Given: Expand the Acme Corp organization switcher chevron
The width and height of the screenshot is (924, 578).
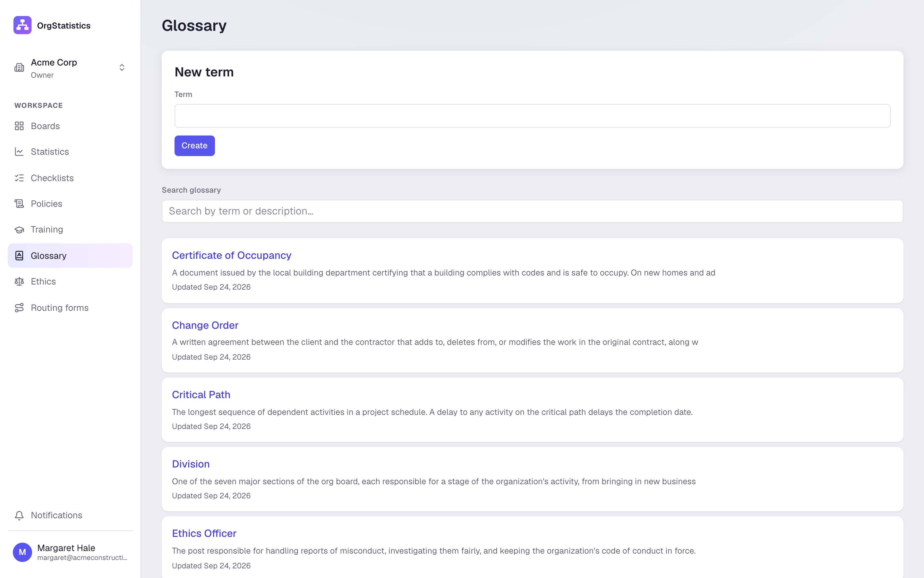Looking at the screenshot, I should click(x=122, y=68).
